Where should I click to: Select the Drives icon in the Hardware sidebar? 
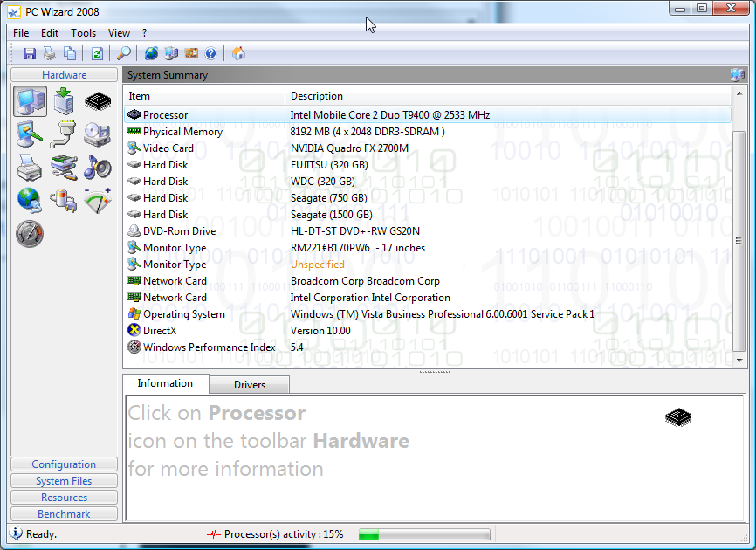pos(98,134)
